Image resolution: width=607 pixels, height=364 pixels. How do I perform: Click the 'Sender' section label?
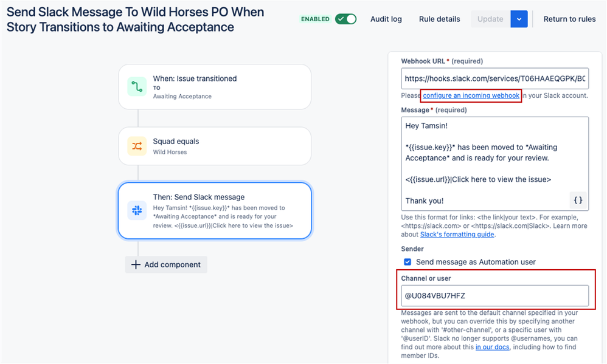point(412,249)
